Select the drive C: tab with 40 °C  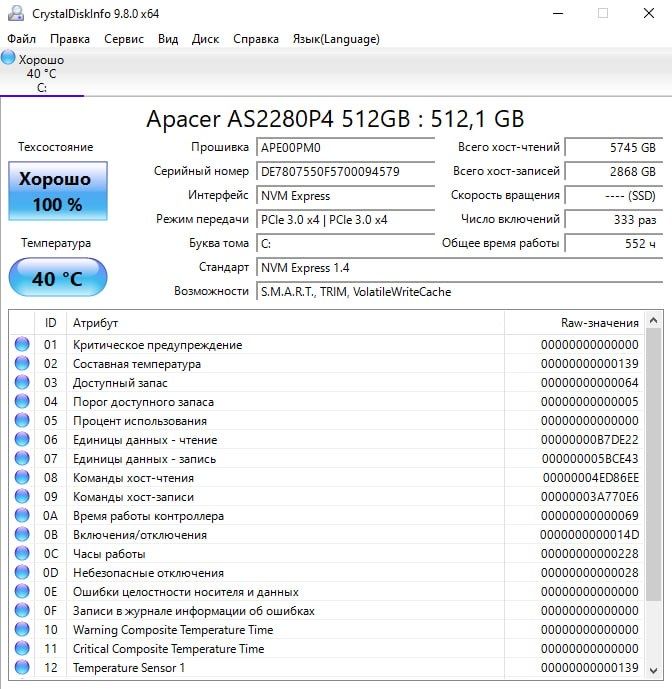click(42, 73)
